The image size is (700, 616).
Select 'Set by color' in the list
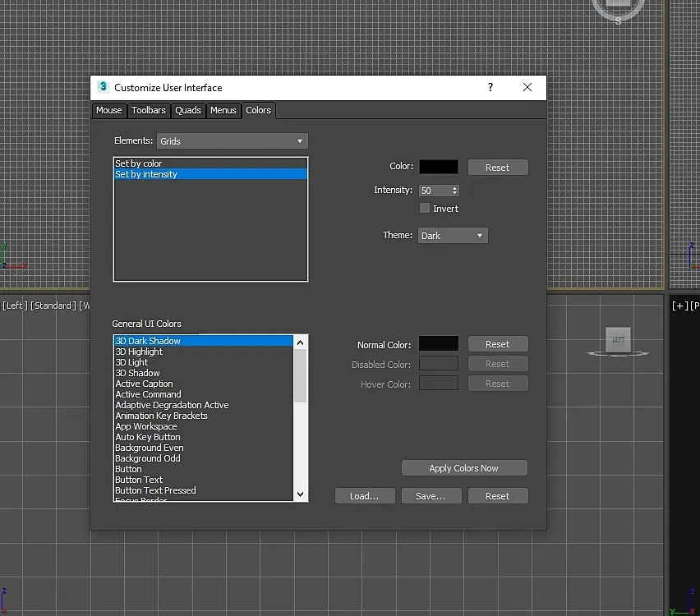coord(139,163)
